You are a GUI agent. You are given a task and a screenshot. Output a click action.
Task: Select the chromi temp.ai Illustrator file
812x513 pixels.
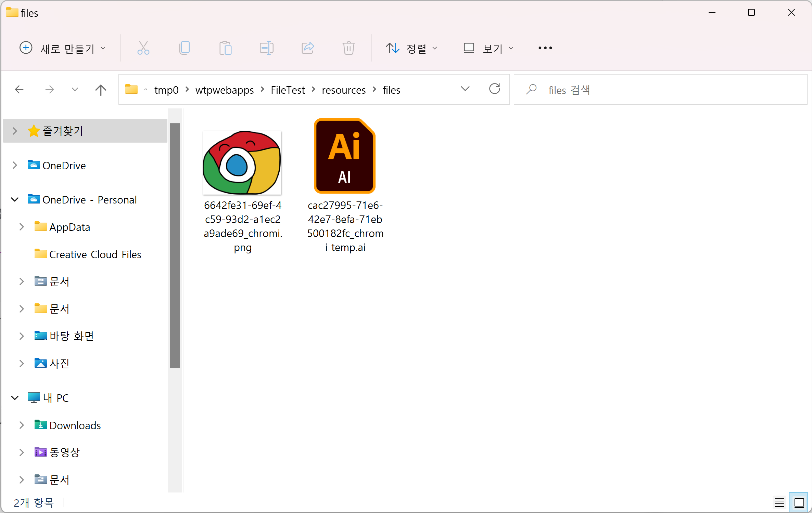click(345, 156)
